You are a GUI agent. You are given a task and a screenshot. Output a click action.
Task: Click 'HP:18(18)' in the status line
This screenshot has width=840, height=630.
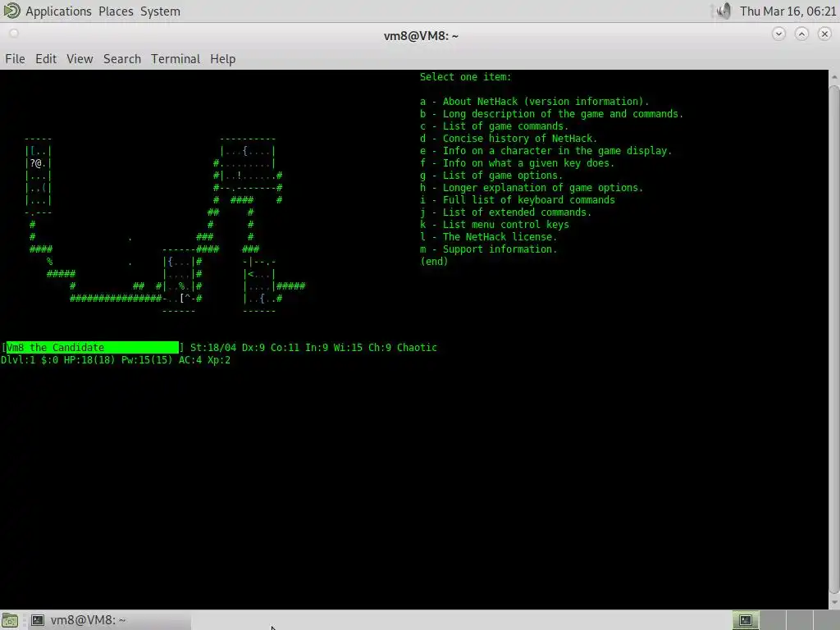click(x=89, y=360)
